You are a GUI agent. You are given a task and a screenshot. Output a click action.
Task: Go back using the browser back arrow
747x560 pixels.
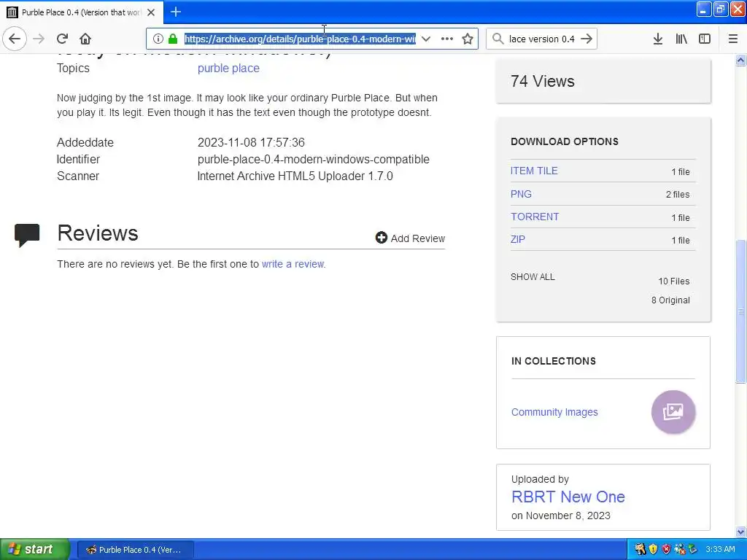pos(15,39)
